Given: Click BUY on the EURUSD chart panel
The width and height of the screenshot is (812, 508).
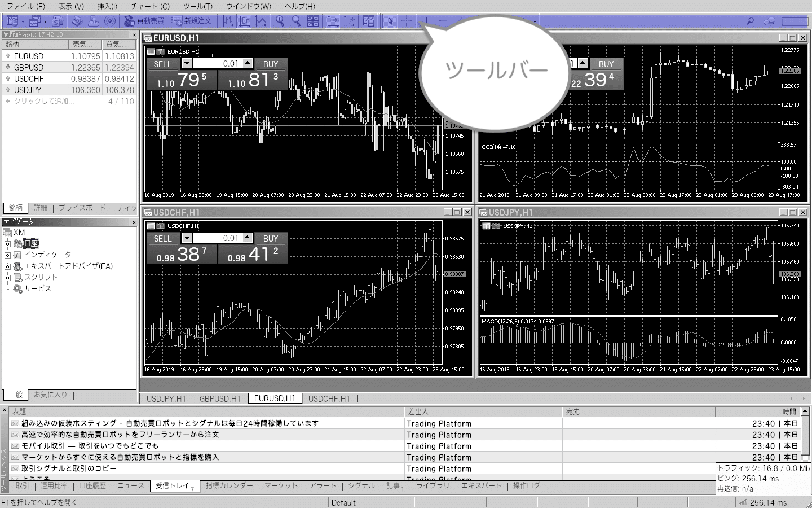Looking at the screenshot, I should coord(271,64).
